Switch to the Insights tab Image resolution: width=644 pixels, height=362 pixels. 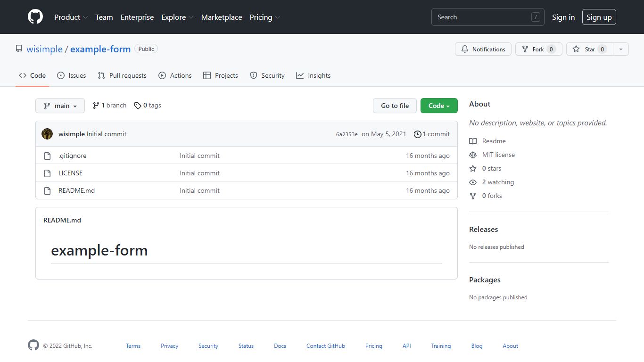click(314, 75)
